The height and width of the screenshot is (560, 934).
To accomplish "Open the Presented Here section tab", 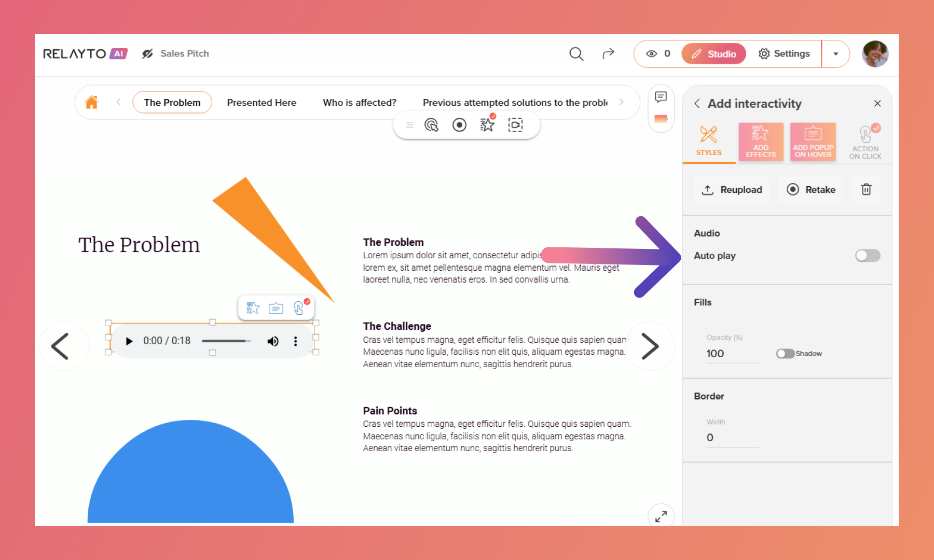I will pos(262,103).
